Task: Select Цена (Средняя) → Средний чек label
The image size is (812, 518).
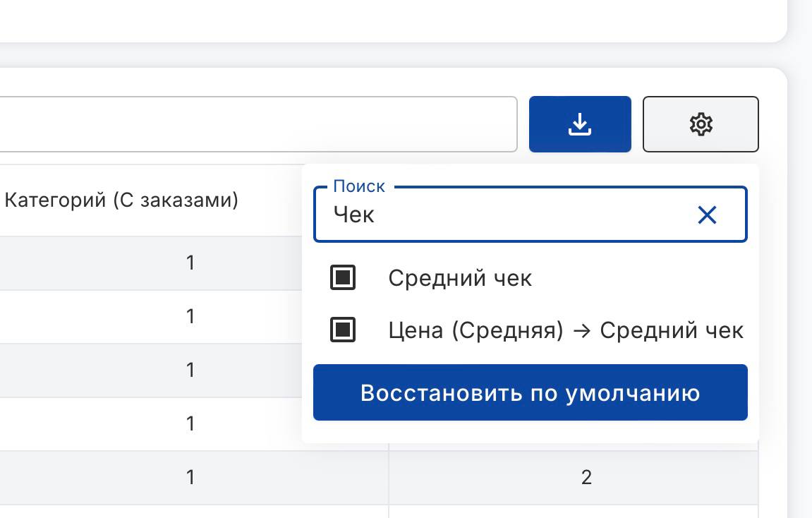Action: pyautogui.click(x=565, y=330)
